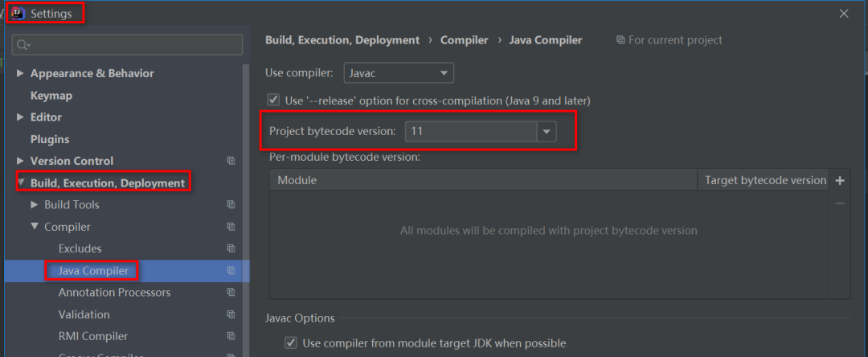Click the icon next to For current project

point(620,40)
